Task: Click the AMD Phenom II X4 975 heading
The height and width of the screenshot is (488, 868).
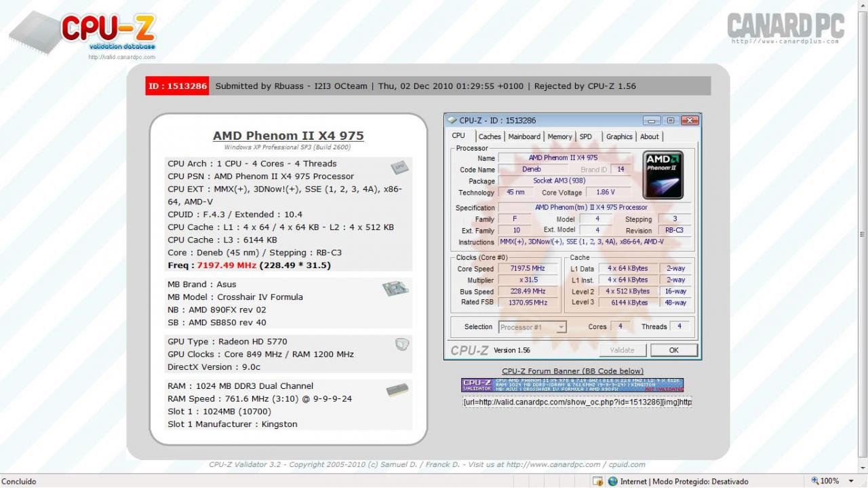Action: 288,136
